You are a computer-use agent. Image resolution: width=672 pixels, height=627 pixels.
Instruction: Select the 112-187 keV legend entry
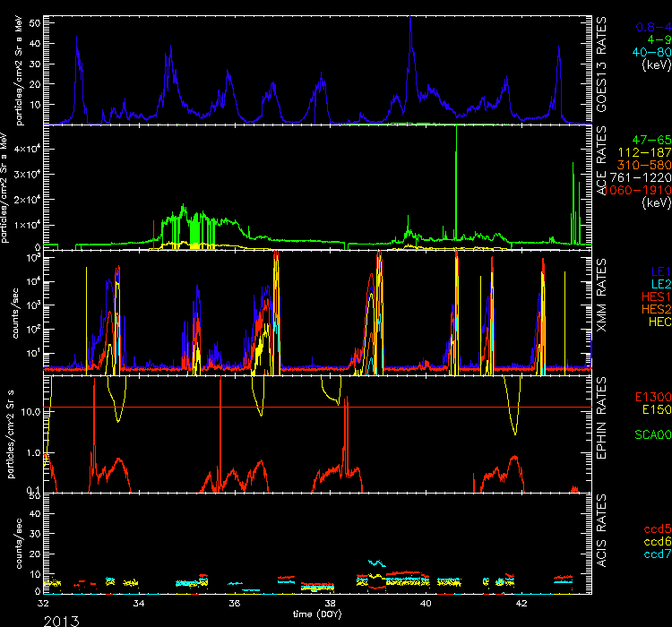click(x=644, y=153)
